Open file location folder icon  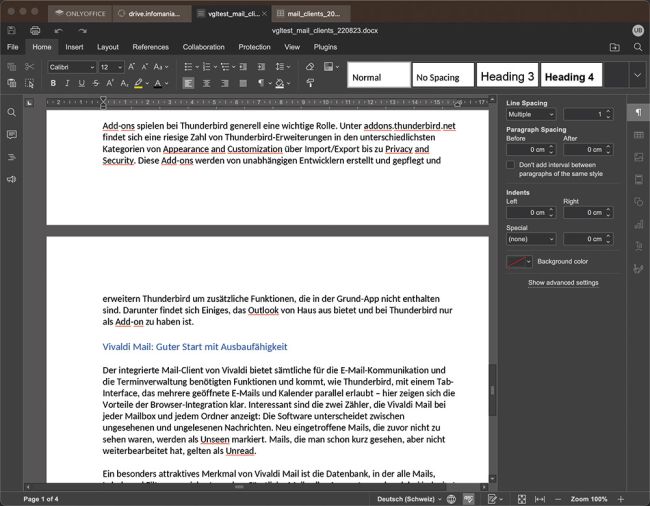click(615, 47)
